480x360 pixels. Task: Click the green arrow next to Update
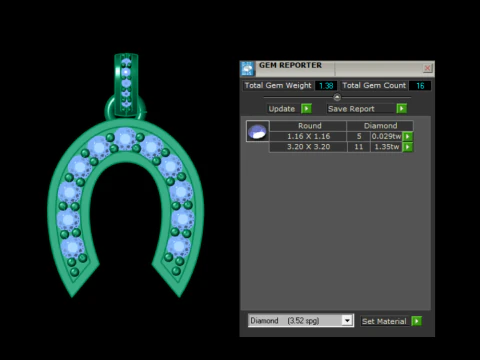click(306, 109)
